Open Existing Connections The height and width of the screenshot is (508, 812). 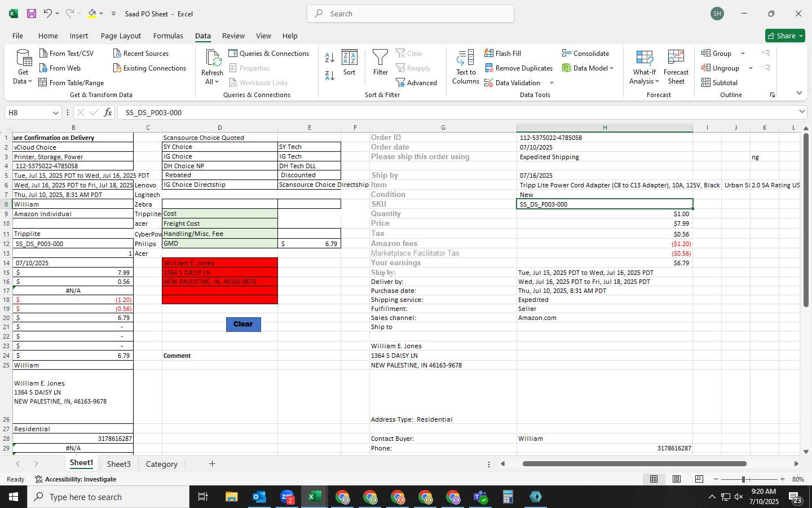(x=149, y=68)
